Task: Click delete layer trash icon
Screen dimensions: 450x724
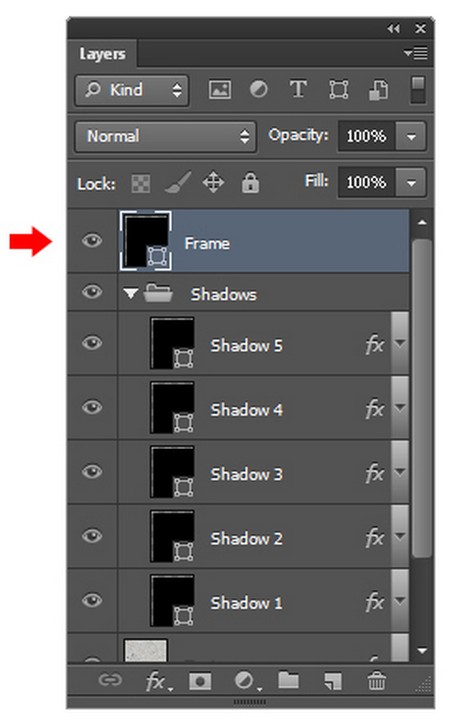Action: [376, 681]
